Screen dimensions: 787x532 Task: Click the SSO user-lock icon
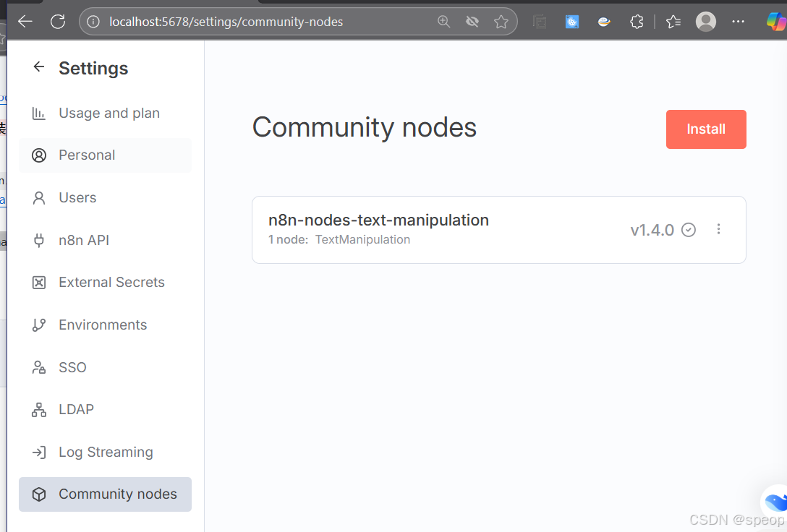point(38,367)
